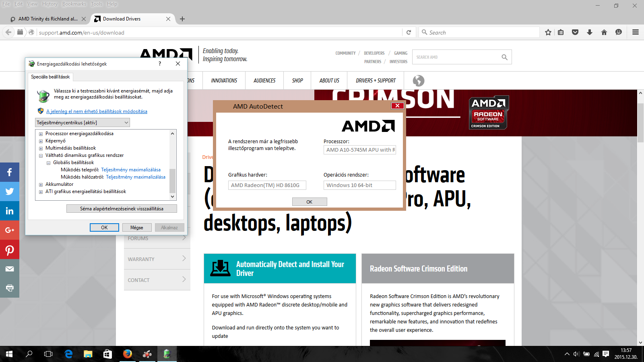Click the help question mark in power options dialog
Viewport: 644px width, 362px height.
(x=160, y=64)
